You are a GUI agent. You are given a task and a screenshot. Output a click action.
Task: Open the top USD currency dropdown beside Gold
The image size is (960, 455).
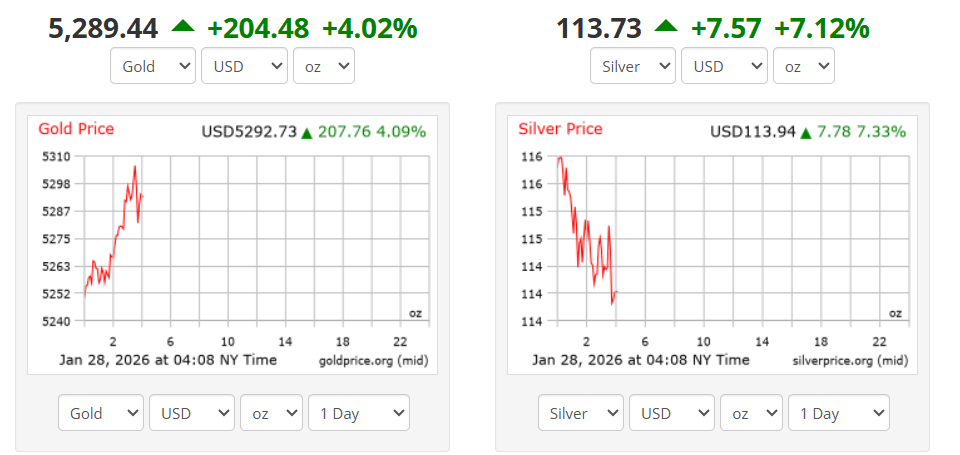click(x=244, y=66)
